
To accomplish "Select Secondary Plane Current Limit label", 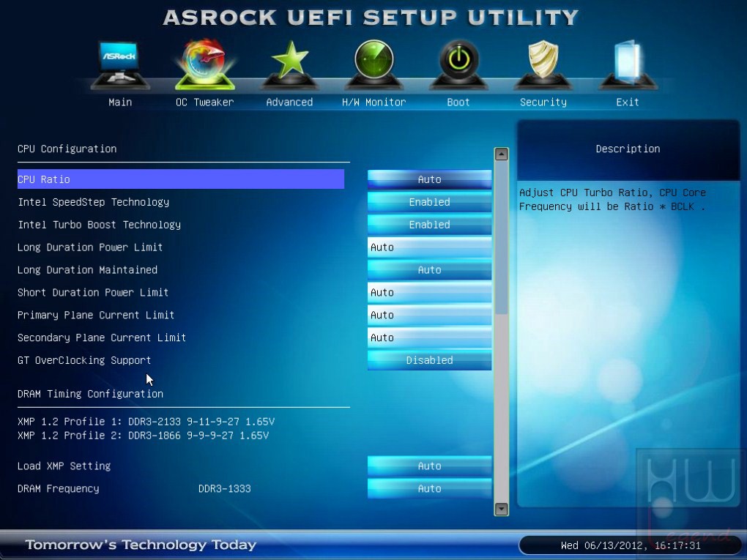I will 102,337.
